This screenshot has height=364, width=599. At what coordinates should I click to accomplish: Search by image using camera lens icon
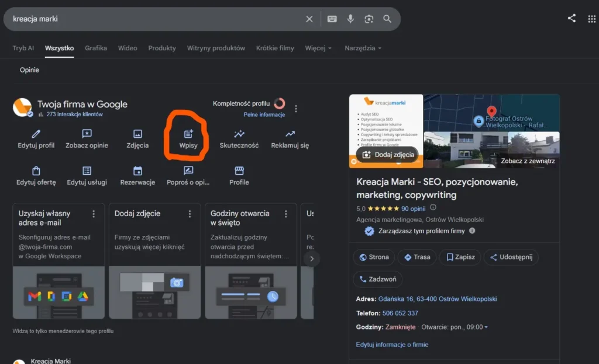click(369, 19)
